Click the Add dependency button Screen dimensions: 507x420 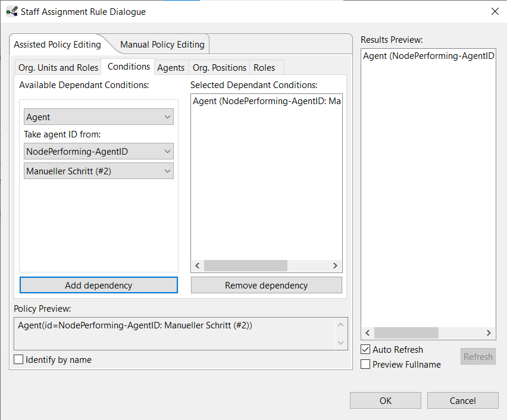(99, 285)
